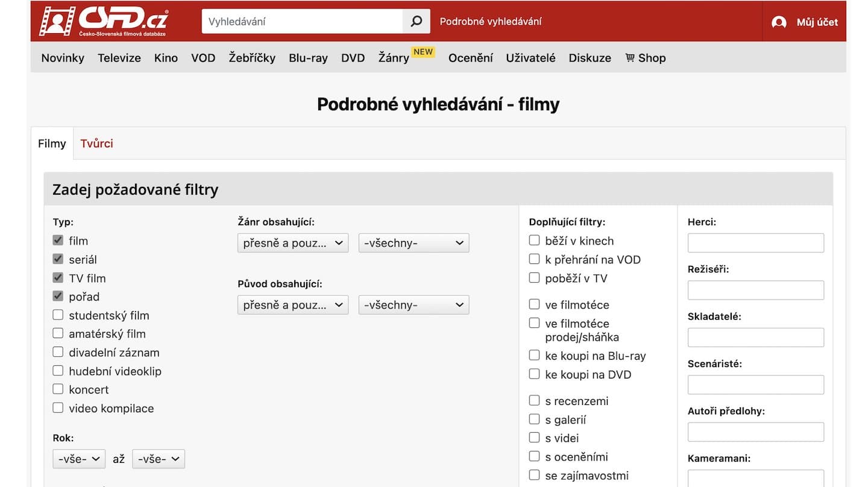This screenshot has height=487, width=868.
Task: Go to Blu-ray section
Action: [x=308, y=58]
